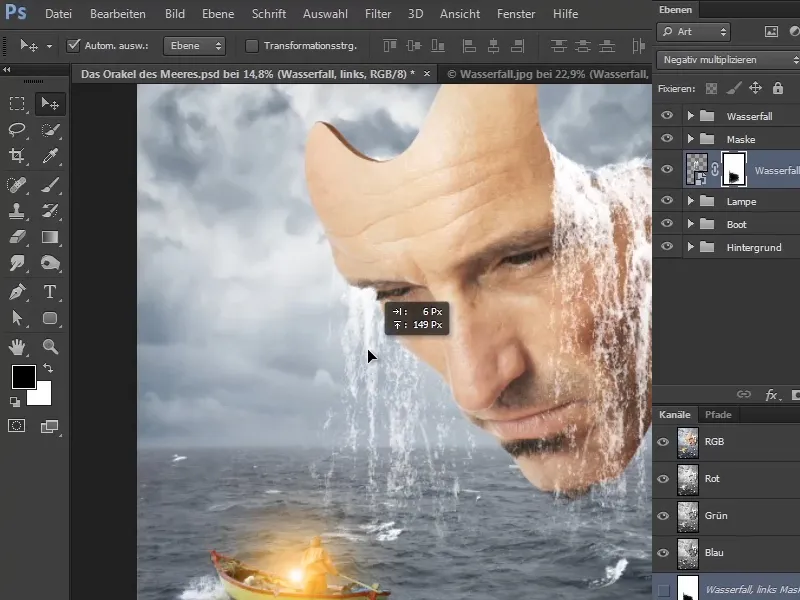Reset default foreground and background colors
This screenshot has height=600, width=800.
pos(15,402)
